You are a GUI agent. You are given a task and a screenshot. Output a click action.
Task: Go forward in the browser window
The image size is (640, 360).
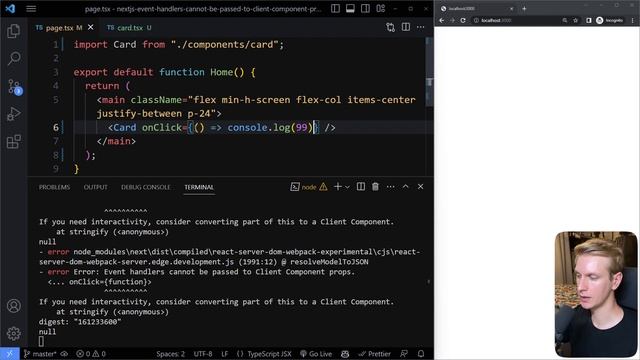pyautogui.click(x=452, y=20)
